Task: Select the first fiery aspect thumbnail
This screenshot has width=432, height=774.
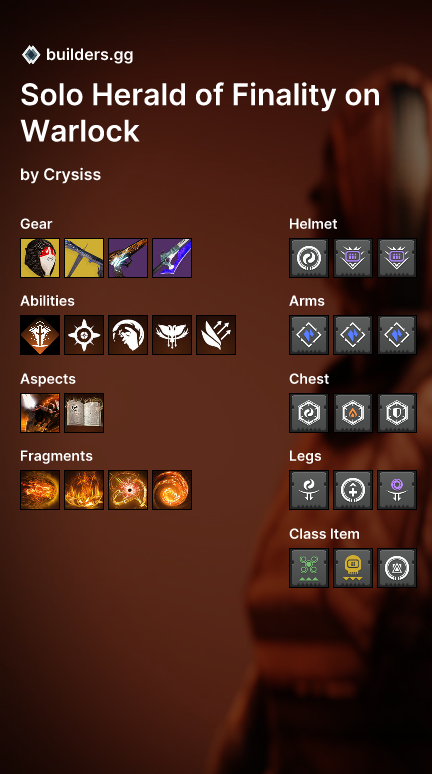Action: (x=40, y=413)
